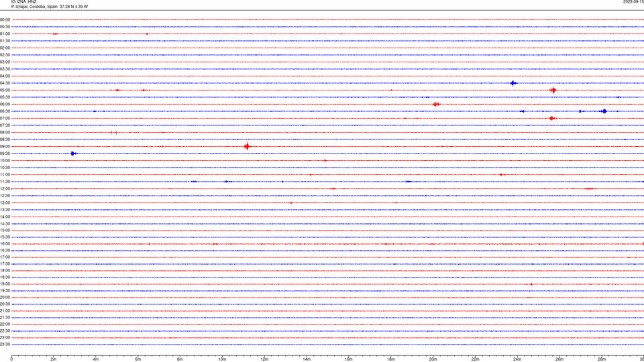This screenshot has height=362, width=644.
Task: Click the 24m tick label on the axis
Action: (x=517, y=359)
